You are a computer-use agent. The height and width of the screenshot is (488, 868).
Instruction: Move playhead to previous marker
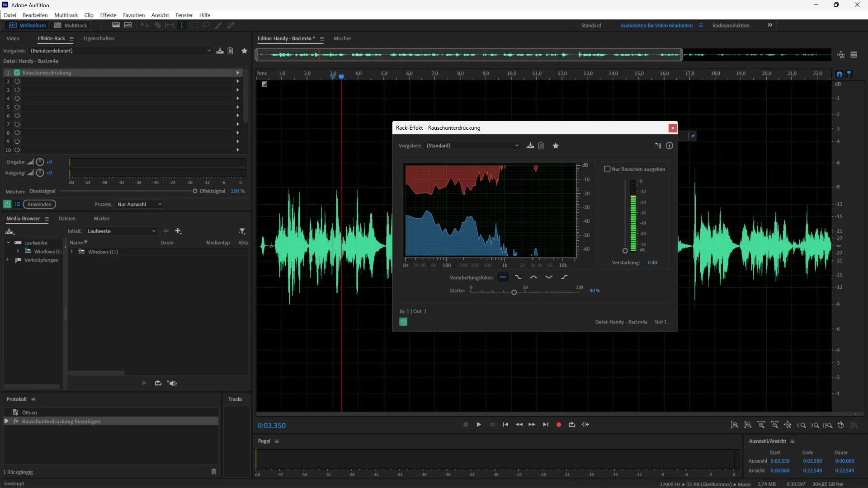pos(505,425)
